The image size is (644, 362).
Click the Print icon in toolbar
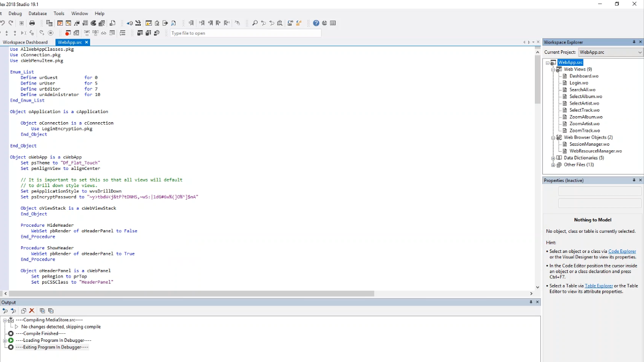[x=32, y=23]
